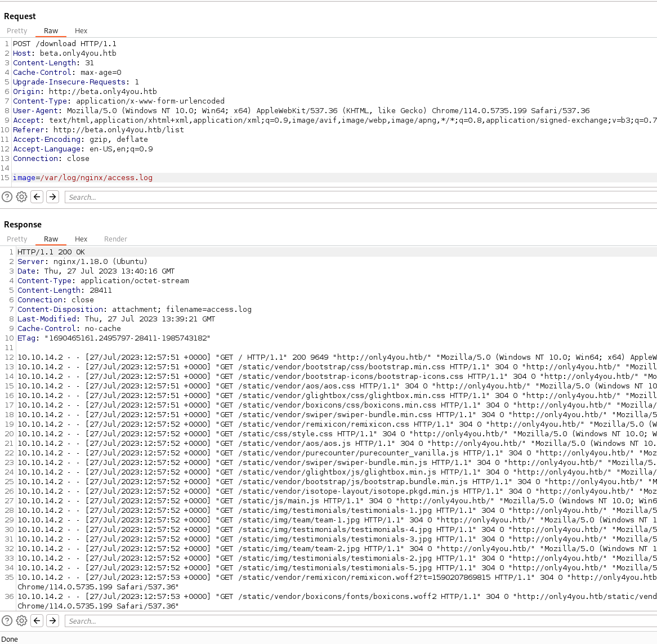The height and width of the screenshot is (644, 657).
Task: Open help icon in Request search bar
Action: 7,196
